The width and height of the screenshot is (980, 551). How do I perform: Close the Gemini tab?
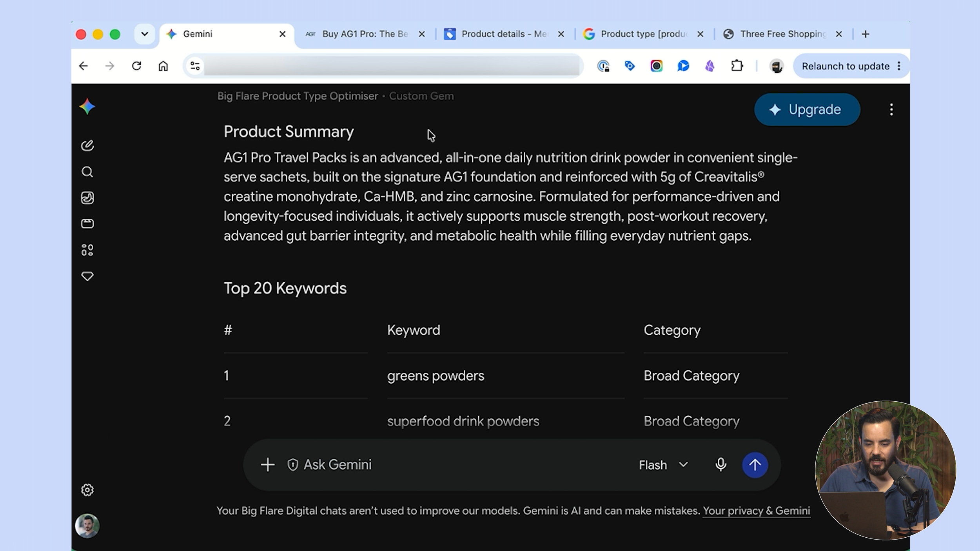(x=282, y=34)
